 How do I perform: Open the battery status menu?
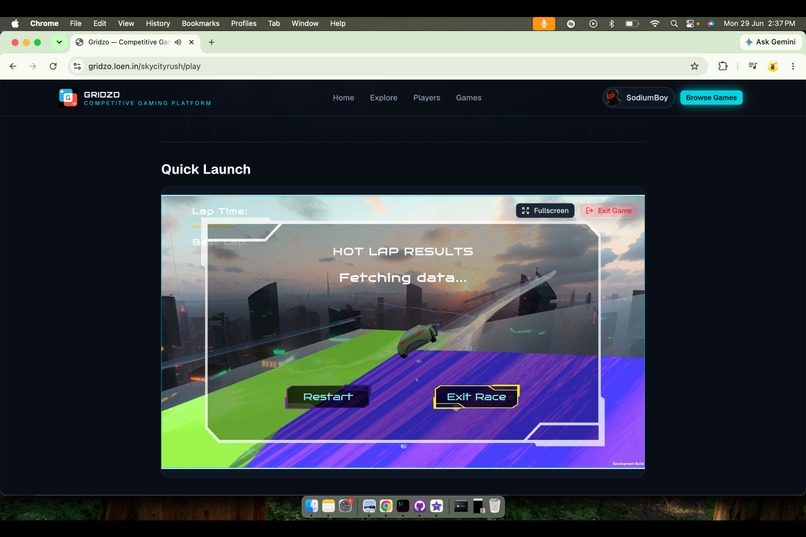[632, 24]
